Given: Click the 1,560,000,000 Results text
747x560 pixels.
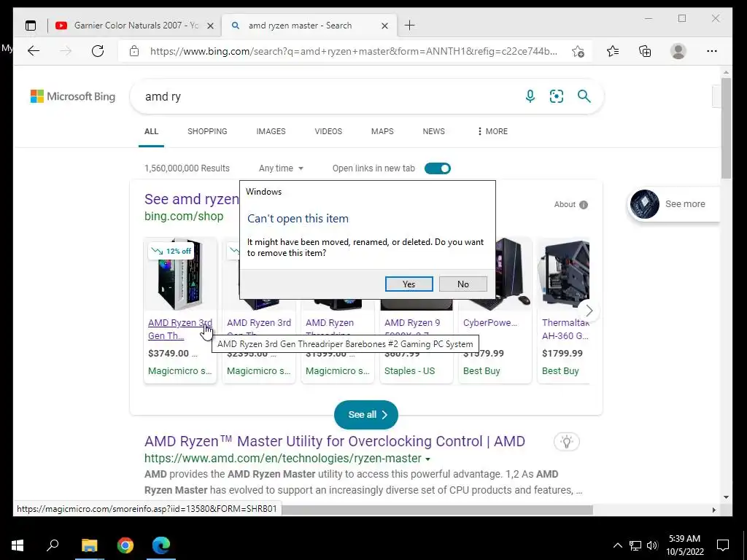Looking at the screenshot, I should pyautogui.click(x=187, y=168).
